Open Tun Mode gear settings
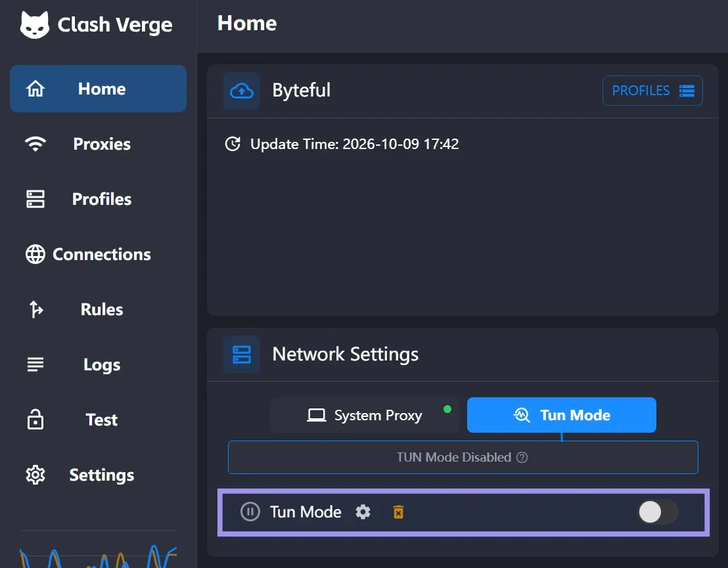 point(363,512)
